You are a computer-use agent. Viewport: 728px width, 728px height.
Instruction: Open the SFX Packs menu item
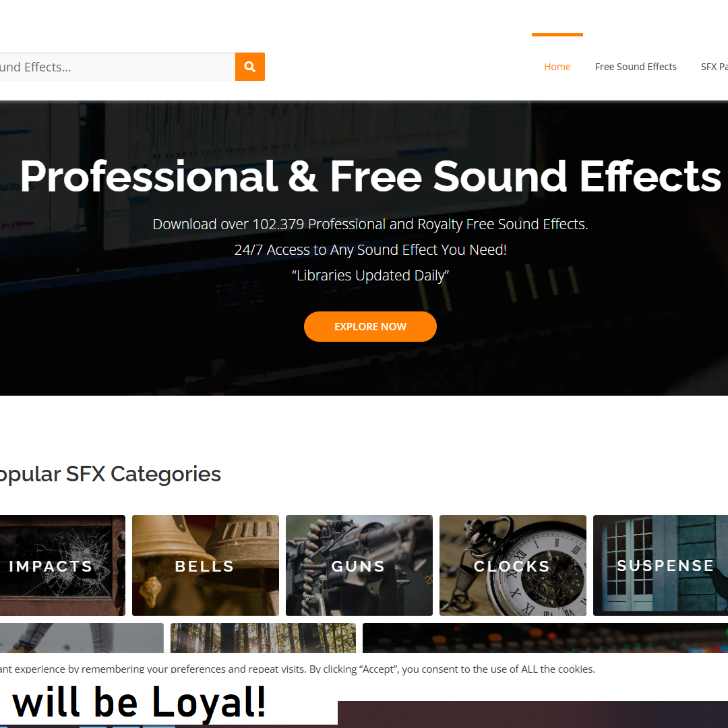(714, 67)
